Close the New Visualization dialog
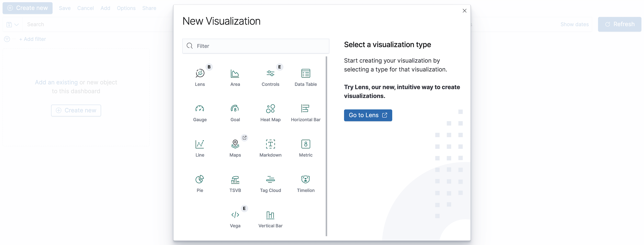 pos(465,11)
